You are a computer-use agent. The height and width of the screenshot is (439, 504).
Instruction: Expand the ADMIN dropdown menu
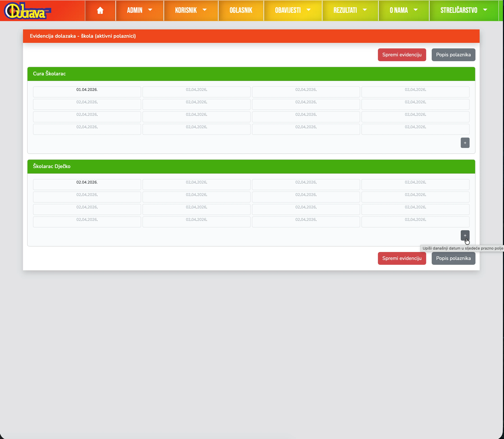[x=139, y=10]
